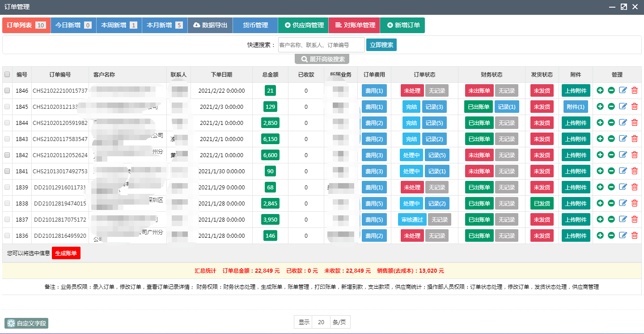Viewport: 644px width, 334px height.
Task: Select checkbox for order 1842 row
Action: [x=7, y=155]
